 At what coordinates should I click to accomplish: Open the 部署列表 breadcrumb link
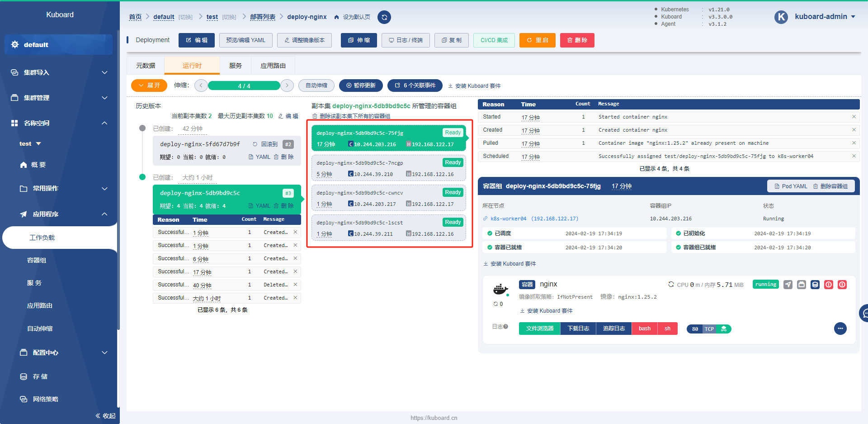263,17
